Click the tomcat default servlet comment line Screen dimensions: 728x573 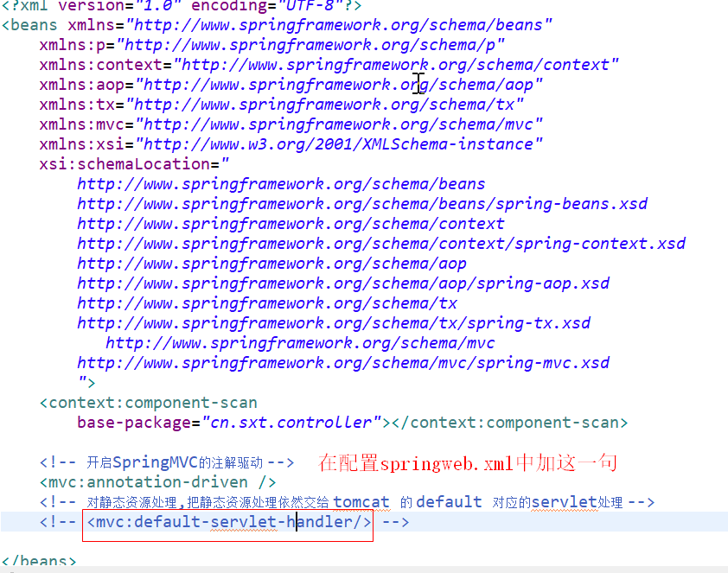(347, 502)
